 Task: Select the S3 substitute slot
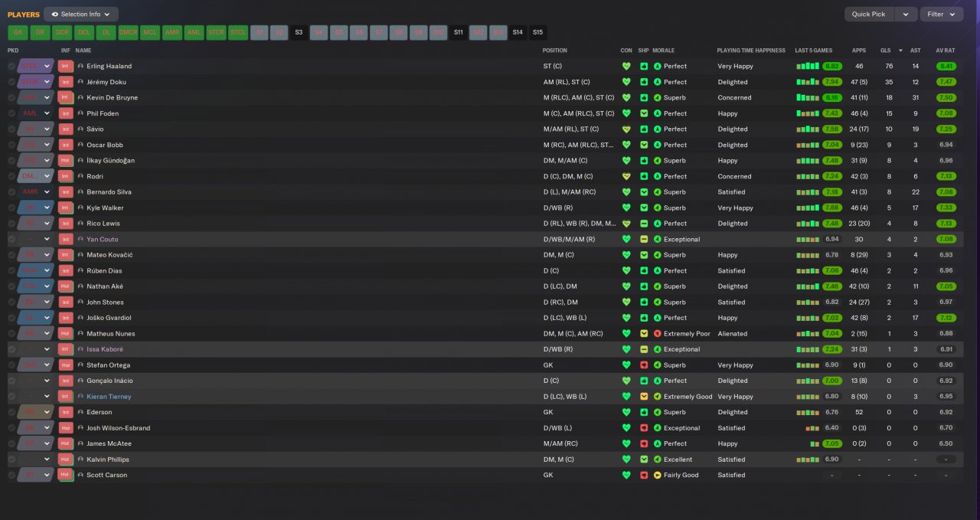299,32
